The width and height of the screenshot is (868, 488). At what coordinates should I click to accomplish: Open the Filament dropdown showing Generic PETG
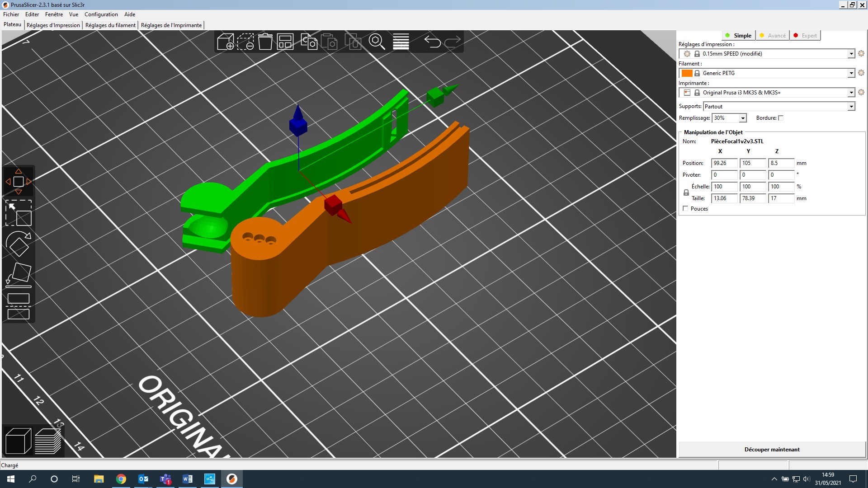point(852,73)
